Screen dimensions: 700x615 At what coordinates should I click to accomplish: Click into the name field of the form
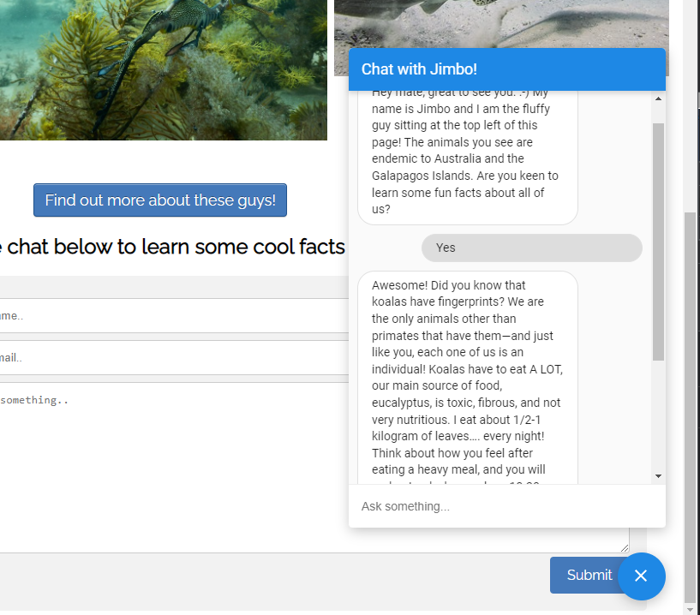pos(171,316)
